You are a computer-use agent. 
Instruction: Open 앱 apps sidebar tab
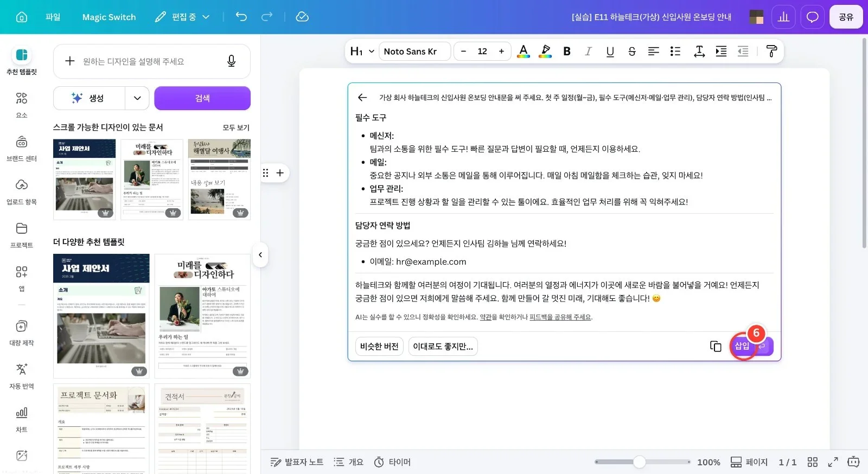pos(22,278)
